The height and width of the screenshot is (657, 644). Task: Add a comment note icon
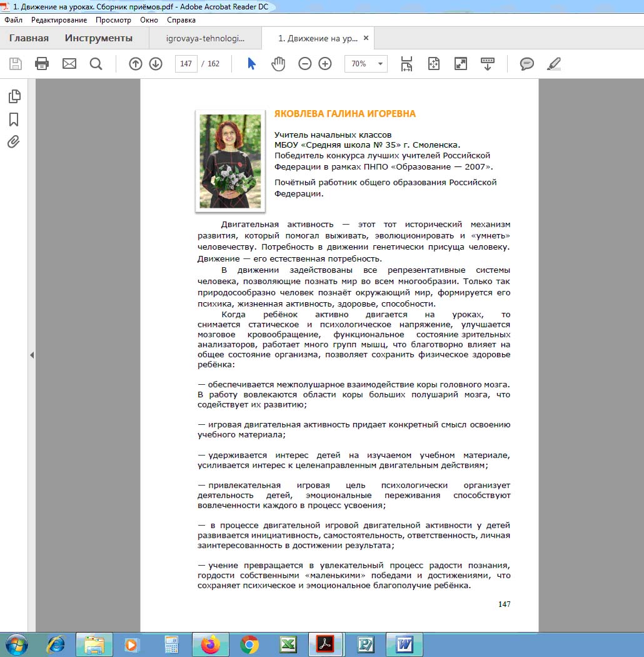click(526, 64)
